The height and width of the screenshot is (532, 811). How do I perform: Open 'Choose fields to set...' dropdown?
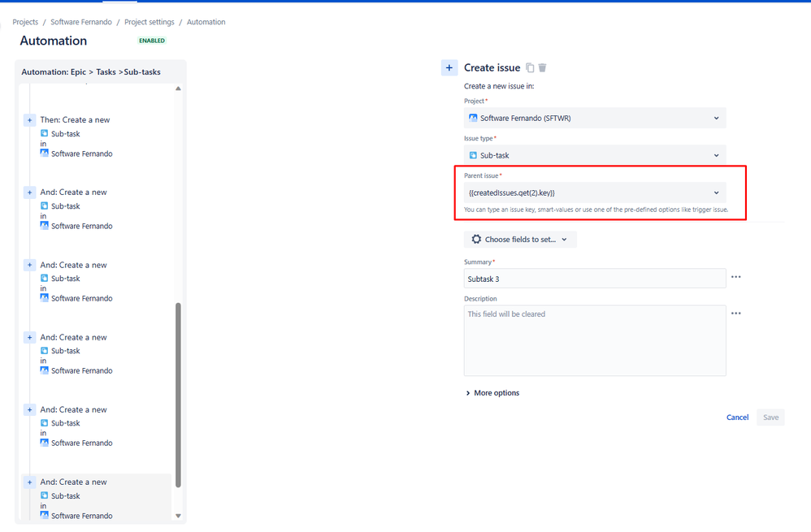click(520, 240)
